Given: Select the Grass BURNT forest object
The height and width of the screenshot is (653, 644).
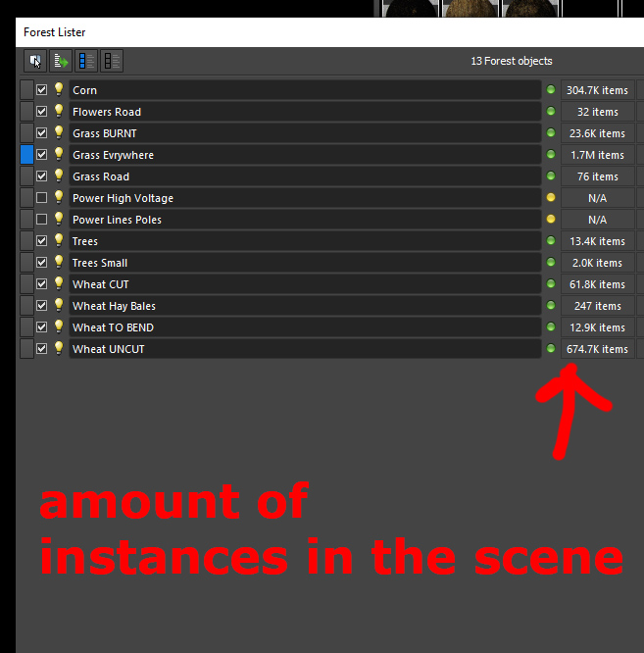Looking at the screenshot, I should pyautogui.click(x=304, y=133).
